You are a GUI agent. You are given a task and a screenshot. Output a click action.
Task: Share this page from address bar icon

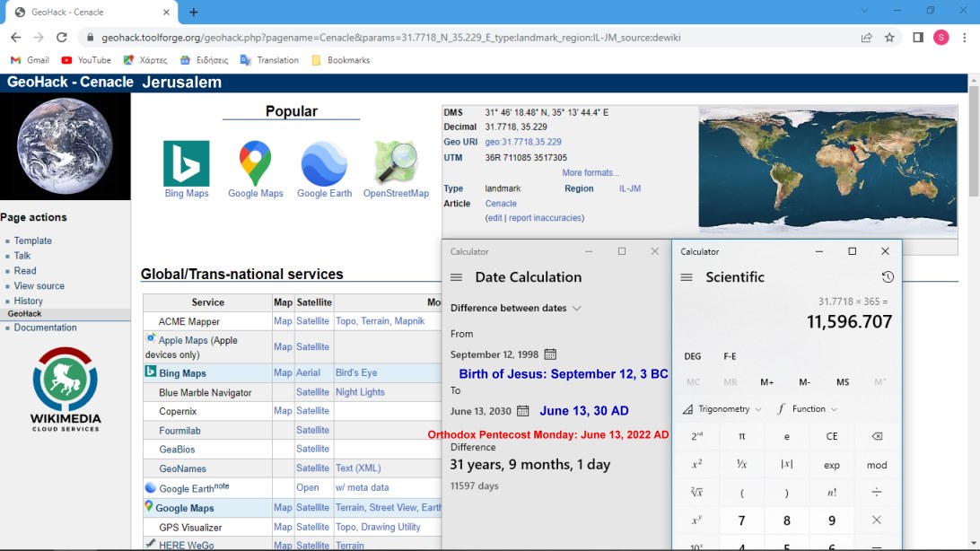866,38
